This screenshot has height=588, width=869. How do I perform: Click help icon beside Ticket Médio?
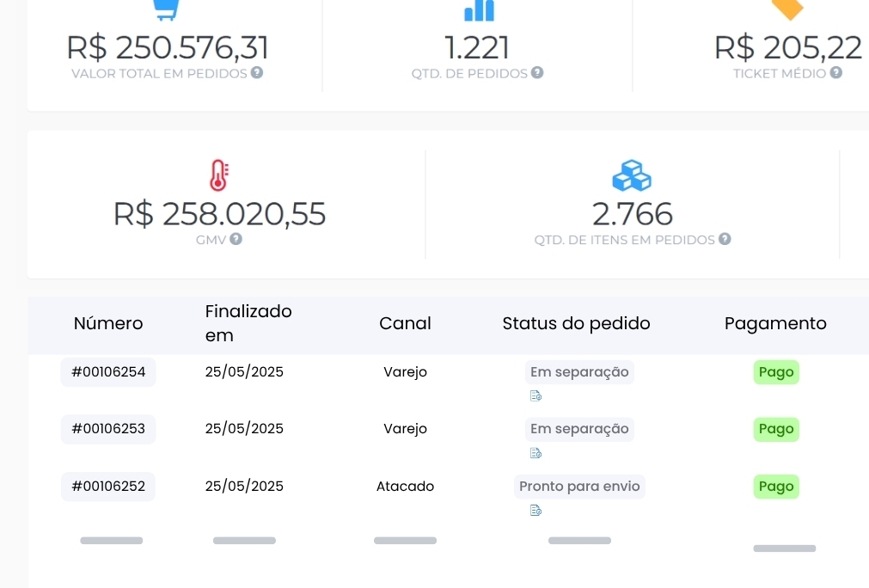pyautogui.click(x=835, y=73)
